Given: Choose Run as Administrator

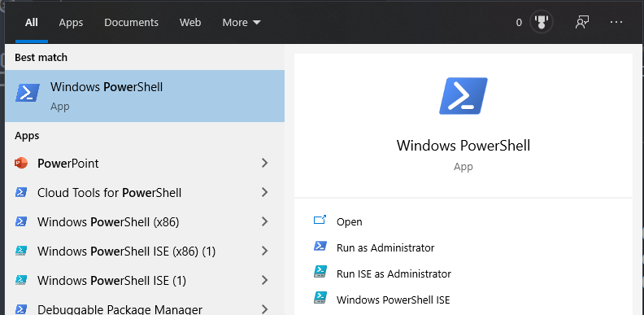Looking at the screenshot, I should pyautogui.click(x=385, y=247).
